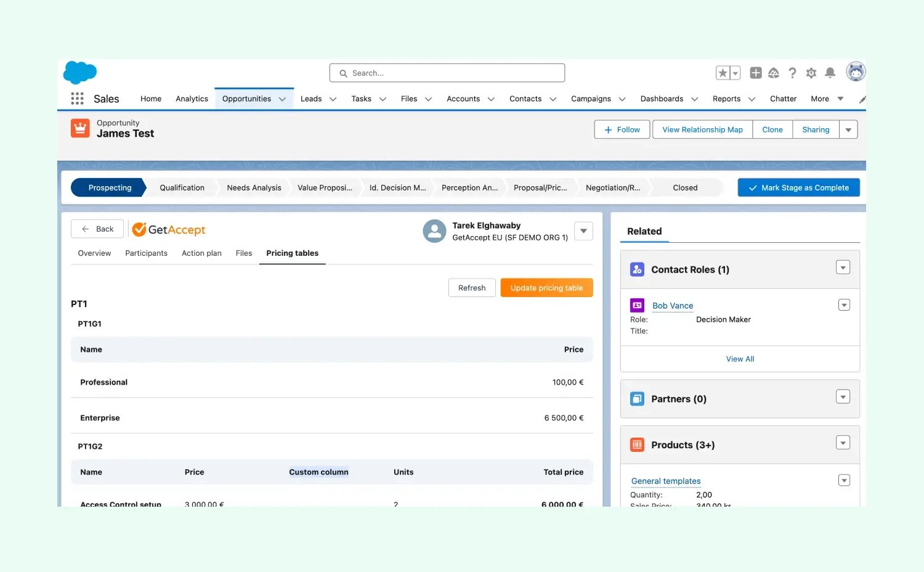924x572 pixels.
Task: Open the Bob Vance row actions dropdown
Action: (x=844, y=305)
